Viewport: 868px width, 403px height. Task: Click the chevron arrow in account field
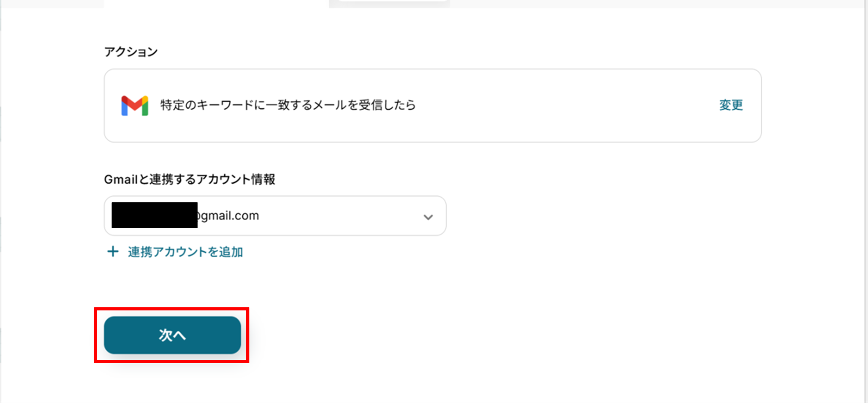click(x=428, y=217)
